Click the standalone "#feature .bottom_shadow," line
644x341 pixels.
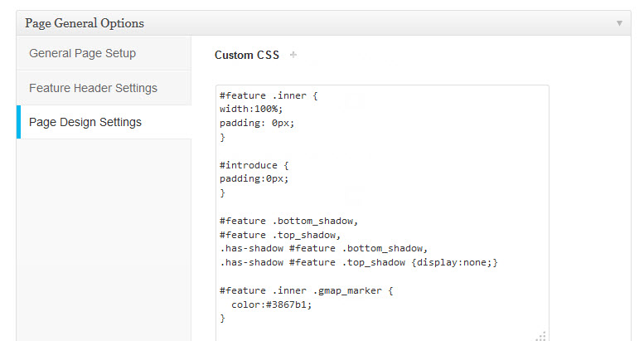tap(288, 221)
